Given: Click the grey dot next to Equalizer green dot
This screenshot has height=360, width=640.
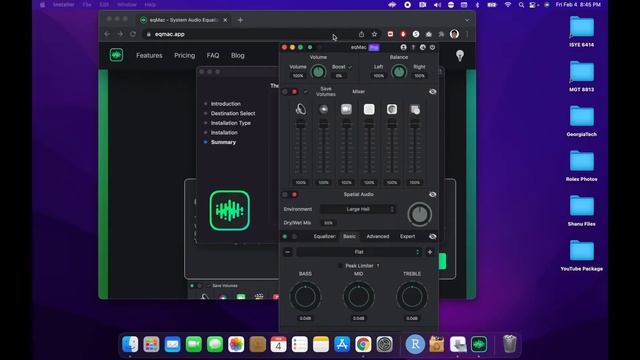Looking at the screenshot, I should 294,236.
